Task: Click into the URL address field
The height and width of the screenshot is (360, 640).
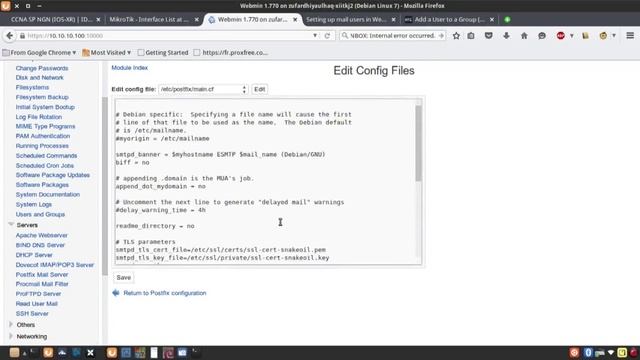Action: (167, 36)
